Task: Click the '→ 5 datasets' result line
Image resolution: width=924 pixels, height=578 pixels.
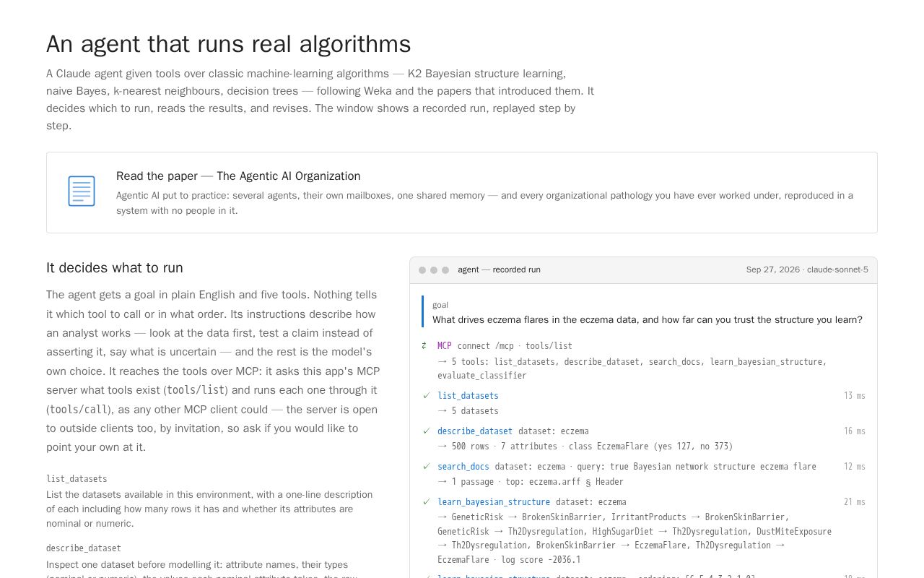Action: 468,411
